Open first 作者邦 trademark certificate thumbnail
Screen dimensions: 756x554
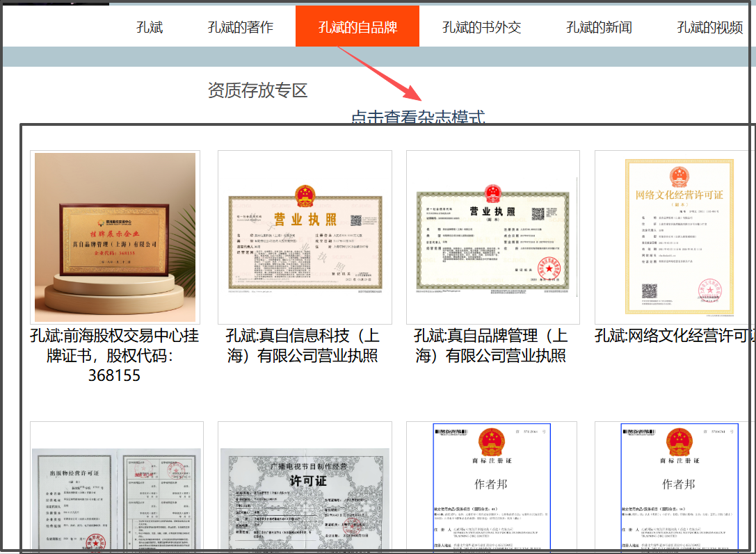tap(492, 487)
